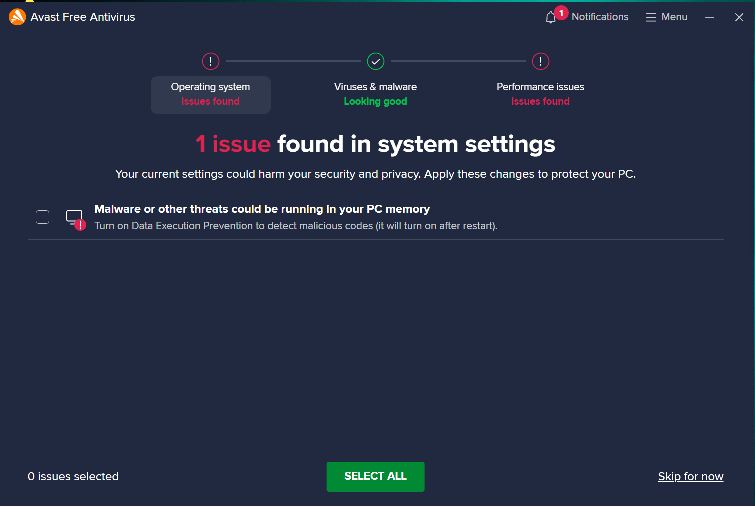The height and width of the screenshot is (507, 755).
Task: Click the Viruses & malware checkmark icon
Action: 375,62
